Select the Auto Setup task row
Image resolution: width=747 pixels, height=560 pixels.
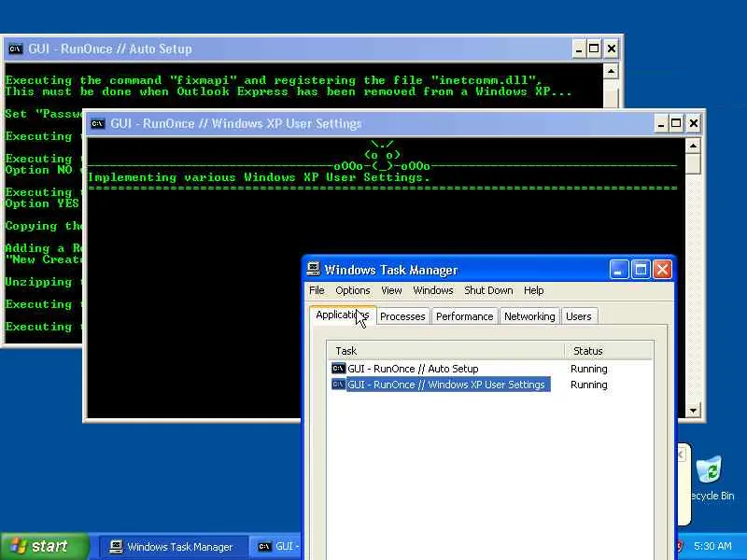coord(490,369)
